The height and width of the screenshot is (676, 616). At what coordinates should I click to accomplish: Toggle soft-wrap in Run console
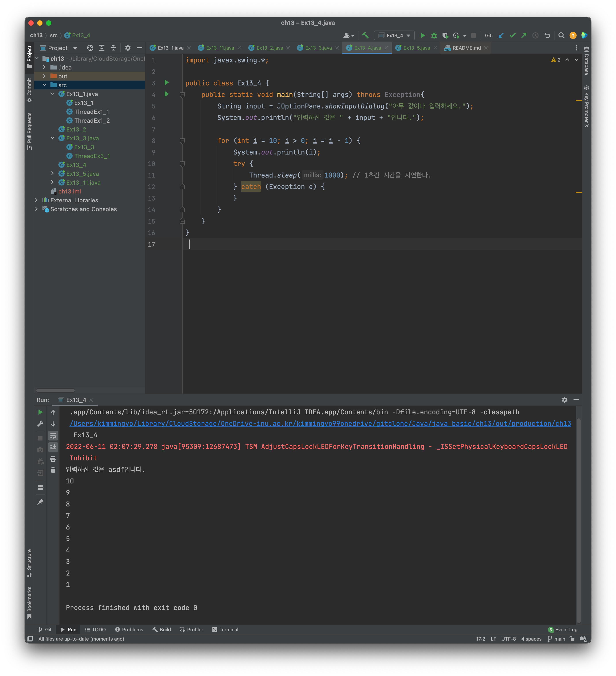53,436
